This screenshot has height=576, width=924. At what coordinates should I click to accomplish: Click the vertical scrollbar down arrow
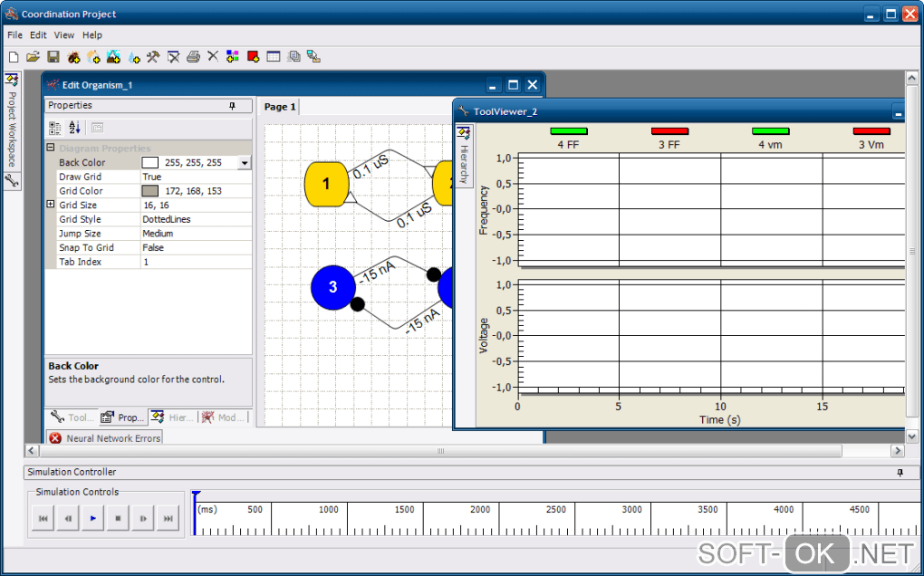pyautogui.click(x=911, y=437)
